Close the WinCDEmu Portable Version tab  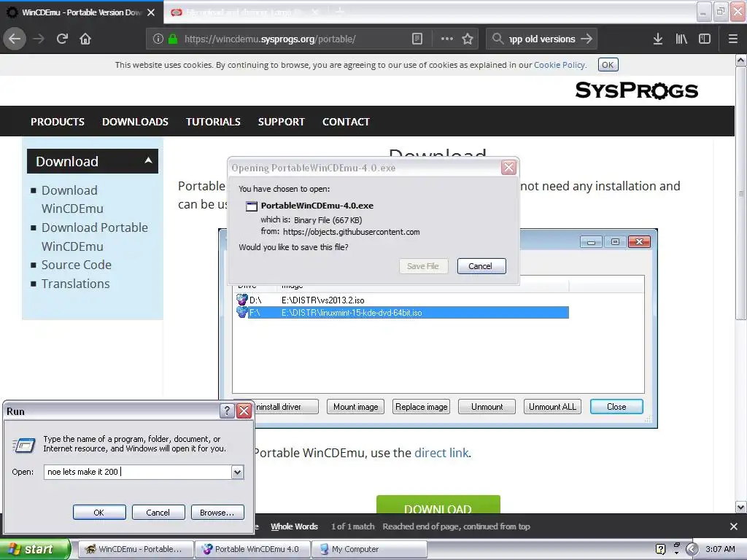(x=151, y=12)
